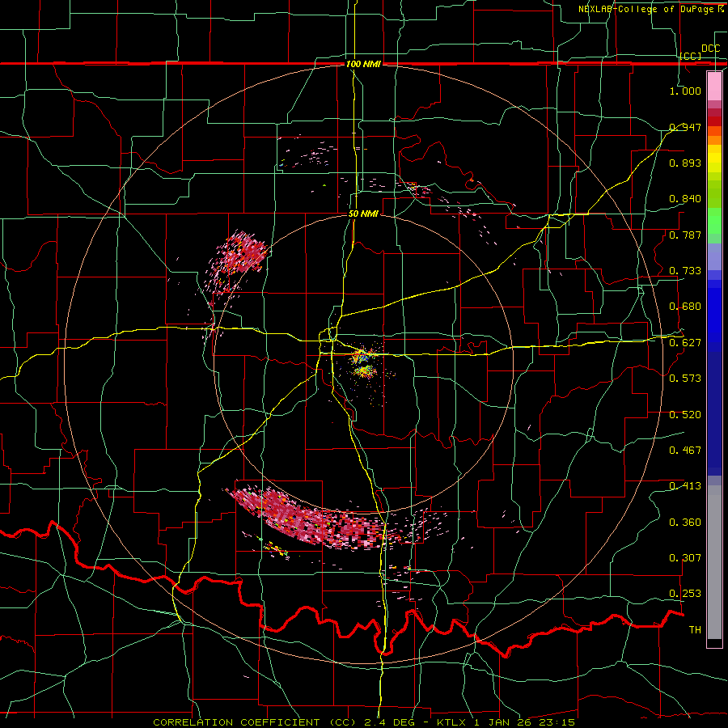The width and height of the screenshot is (728, 728).
Task: Click the 100 NMI range ring label
Action: [363, 64]
